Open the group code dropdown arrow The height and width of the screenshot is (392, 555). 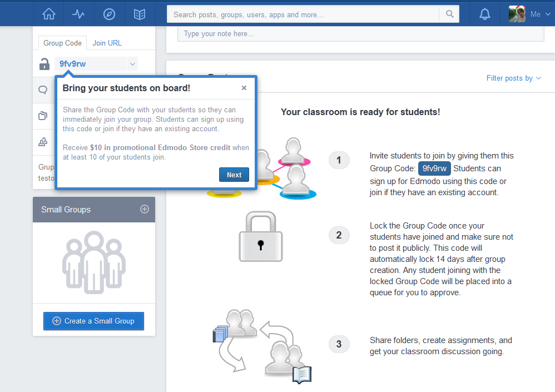(132, 64)
